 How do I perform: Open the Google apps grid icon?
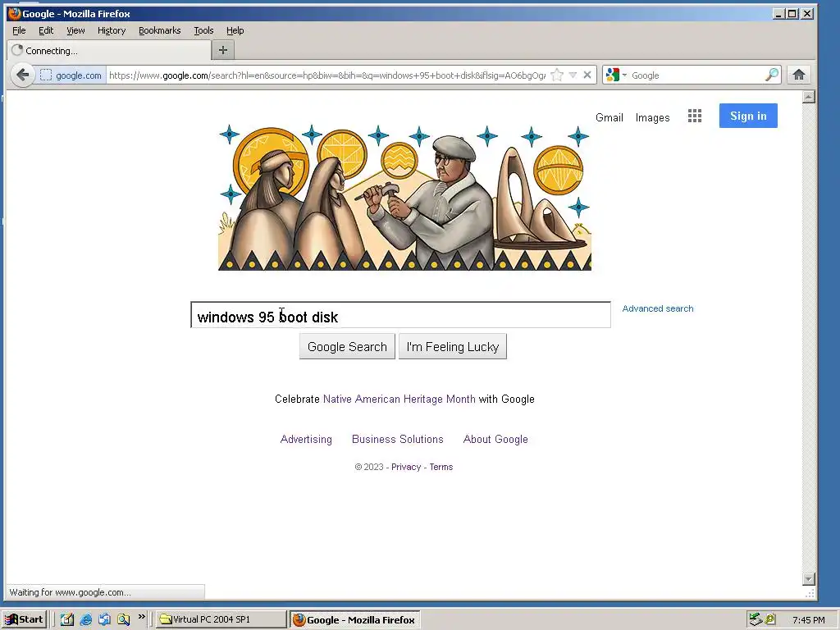pos(695,116)
